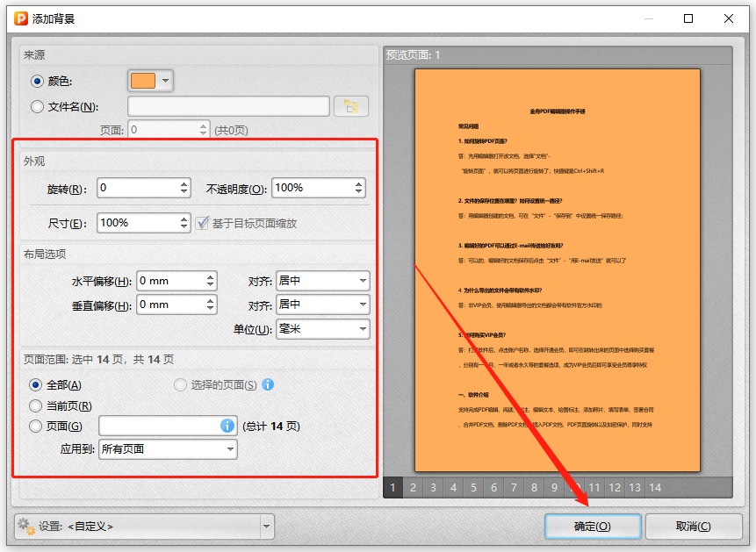Click the preview page thumbnail
Screen dimensions: 756x552
pos(558,270)
